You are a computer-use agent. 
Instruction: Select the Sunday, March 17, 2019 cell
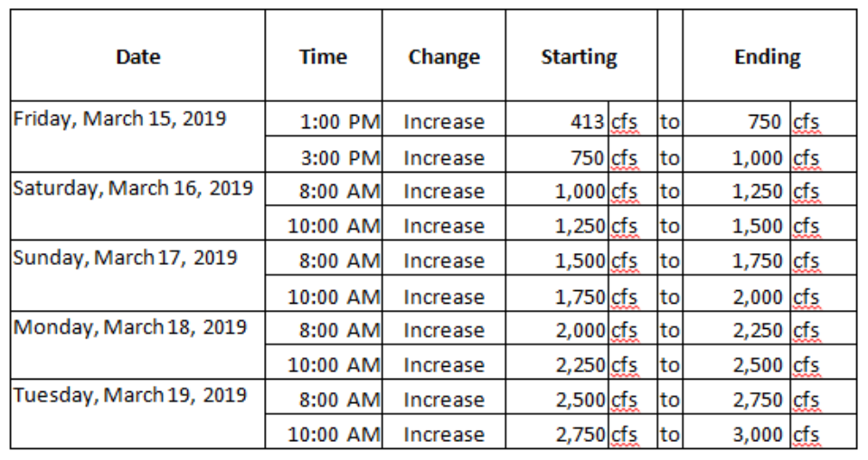point(125,257)
